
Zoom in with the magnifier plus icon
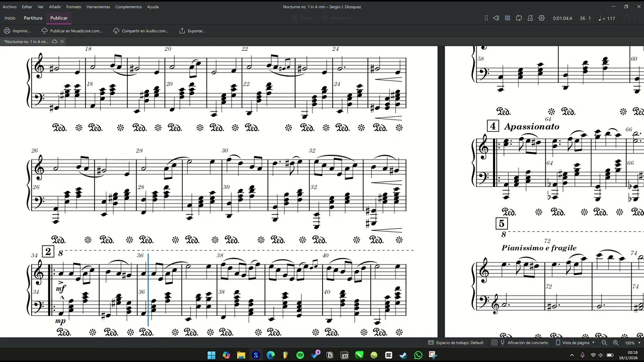click(x=615, y=342)
